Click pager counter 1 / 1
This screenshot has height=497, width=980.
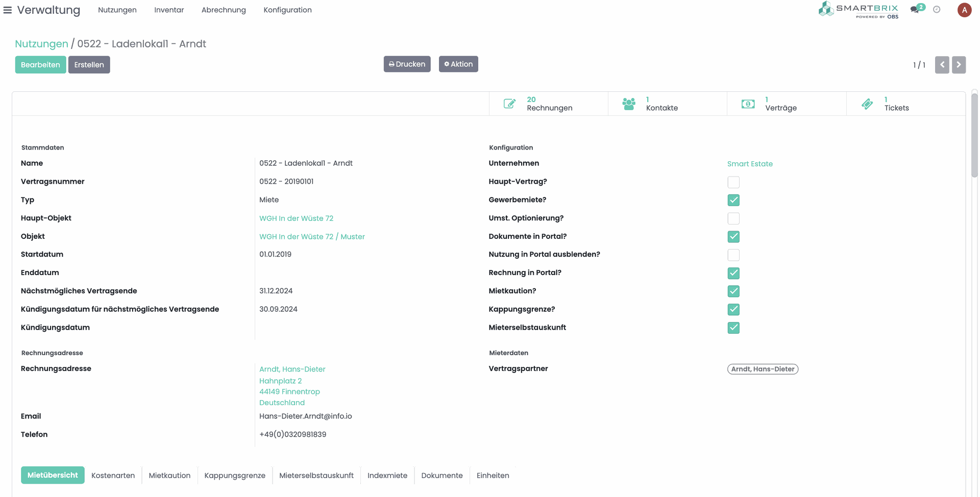919,65
